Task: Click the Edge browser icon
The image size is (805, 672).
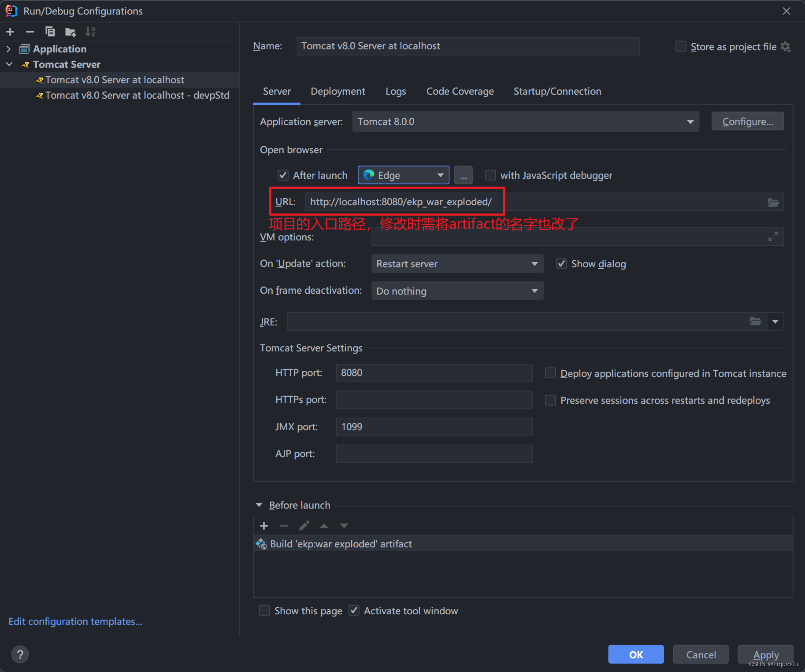Action: pyautogui.click(x=369, y=175)
